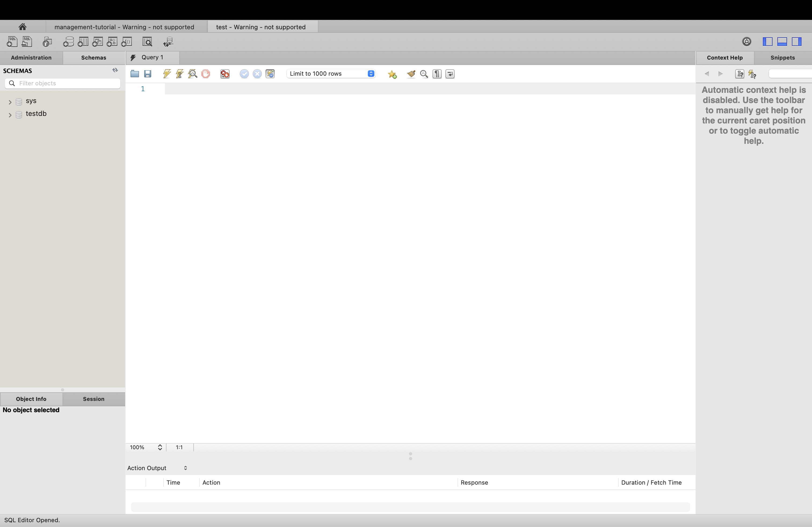Toggle the left sidebar panel visibility
Image resolution: width=812 pixels, height=527 pixels.
point(767,42)
